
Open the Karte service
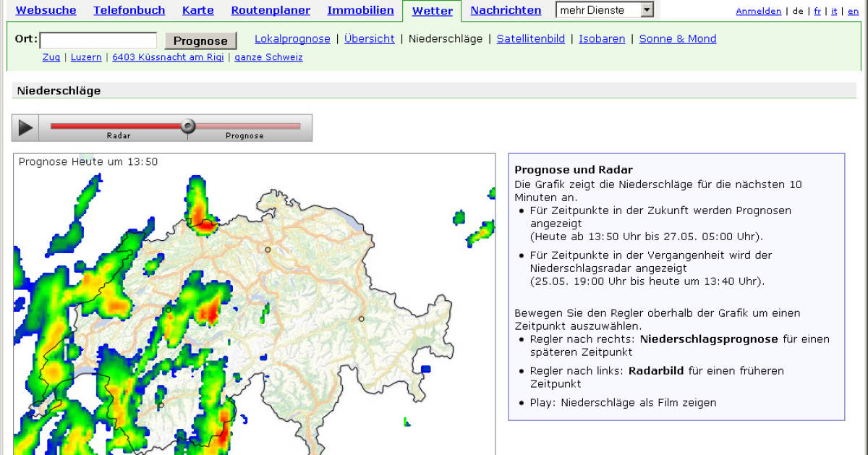click(x=197, y=10)
